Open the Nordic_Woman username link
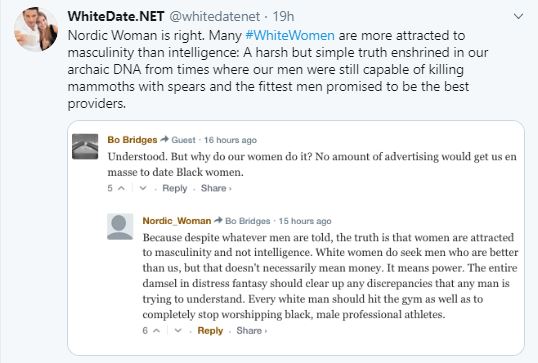Viewport: 538px width, 363px height. click(177, 221)
